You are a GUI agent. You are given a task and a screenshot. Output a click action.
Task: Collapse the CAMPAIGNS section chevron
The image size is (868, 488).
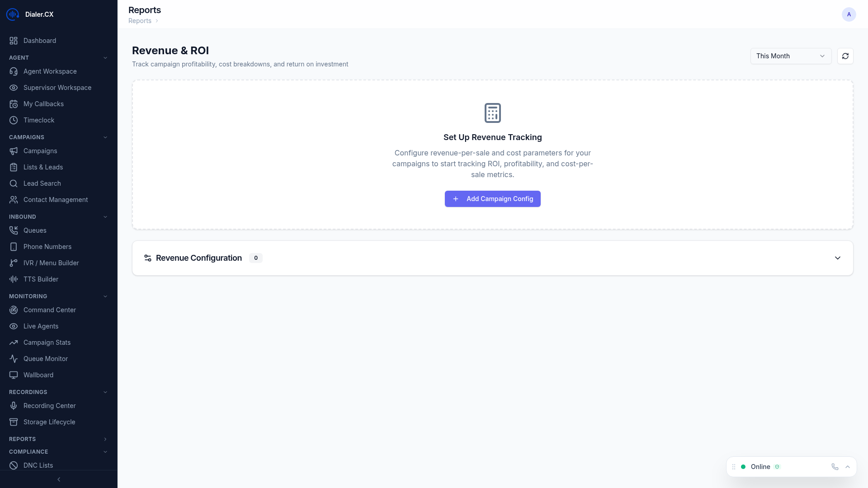[x=105, y=137]
